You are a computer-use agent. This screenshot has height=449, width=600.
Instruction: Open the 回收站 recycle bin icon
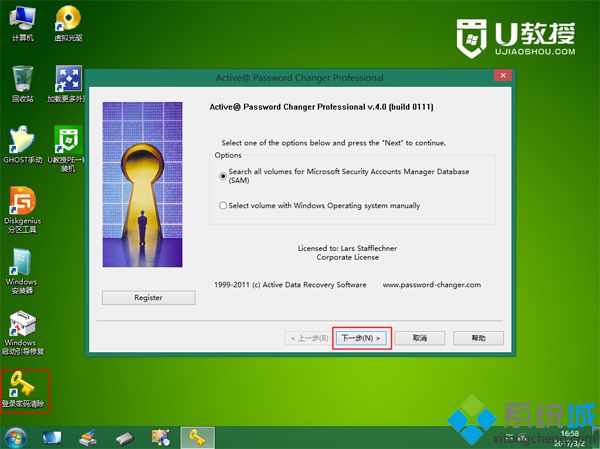tap(23, 83)
